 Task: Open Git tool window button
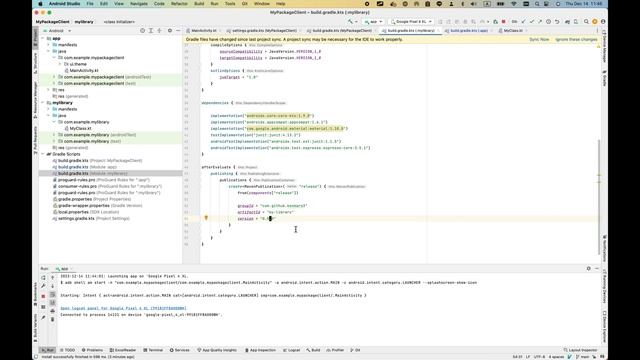(356, 350)
